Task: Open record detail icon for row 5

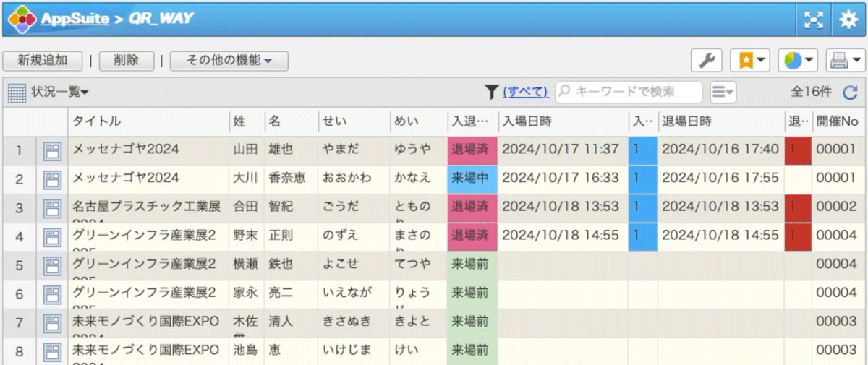Action: tap(52, 265)
